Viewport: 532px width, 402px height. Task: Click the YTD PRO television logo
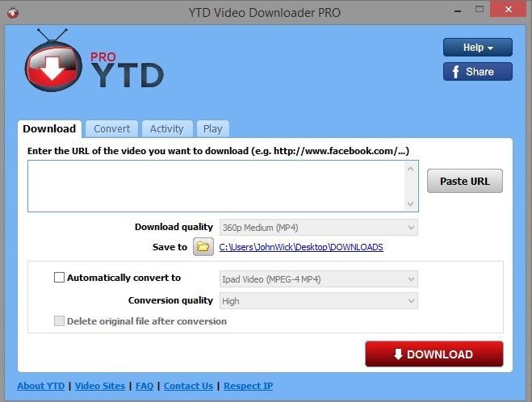point(53,61)
